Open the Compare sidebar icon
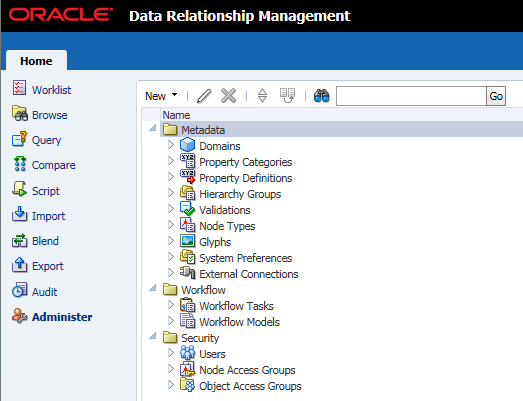 tap(20, 164)
